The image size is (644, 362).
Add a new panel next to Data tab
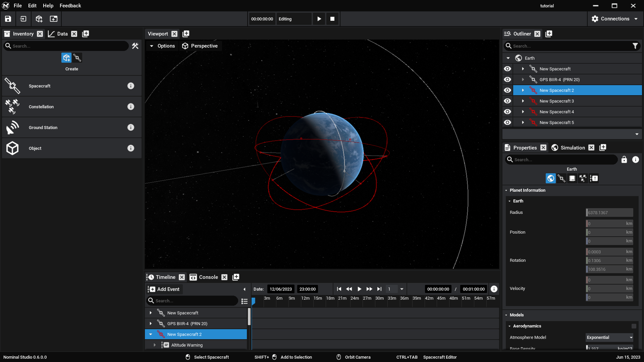pyautogui.click(x=86, y=34)
